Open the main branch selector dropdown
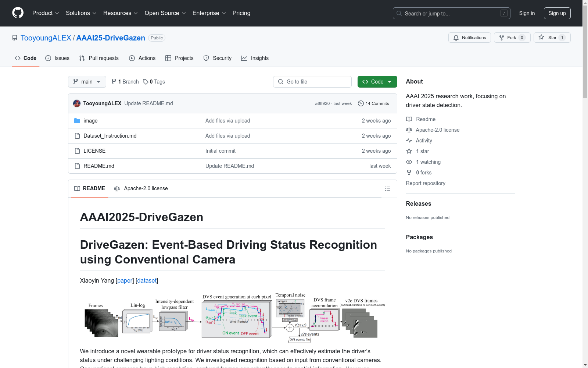 (87, 82)
